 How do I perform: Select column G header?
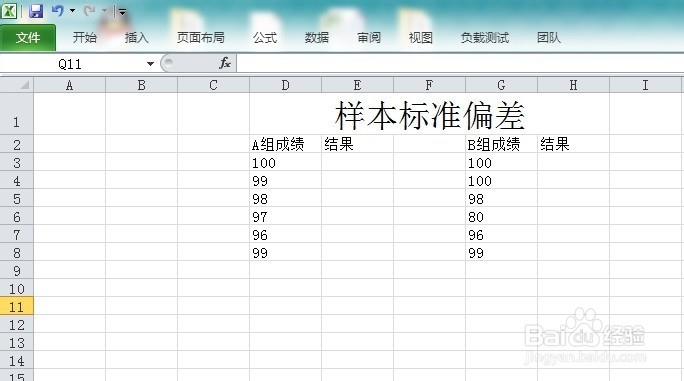coord(501,85)
